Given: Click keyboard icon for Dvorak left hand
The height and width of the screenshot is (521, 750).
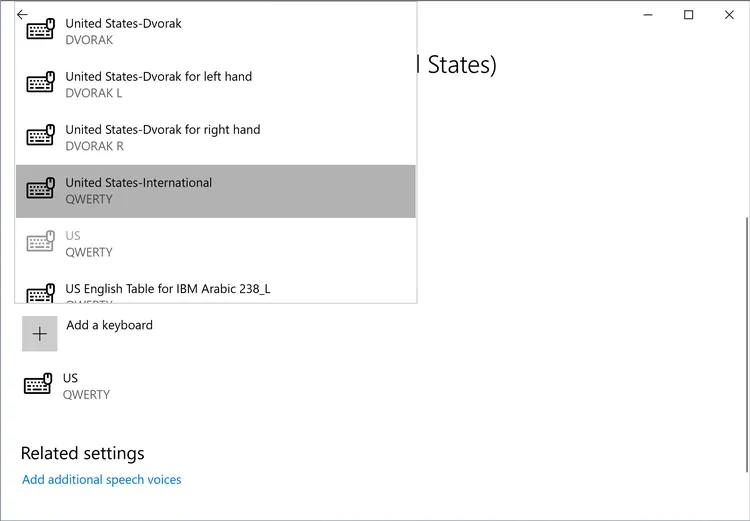Looking at the screenshot, I should [x=40, y=83].
